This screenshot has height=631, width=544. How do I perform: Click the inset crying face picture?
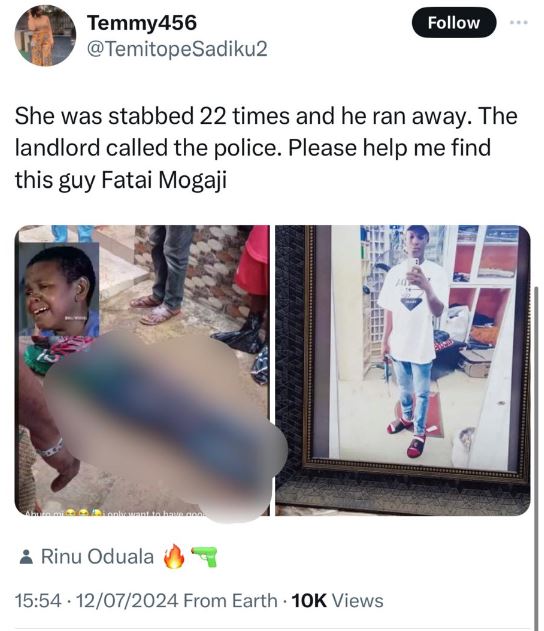(60, 290)
